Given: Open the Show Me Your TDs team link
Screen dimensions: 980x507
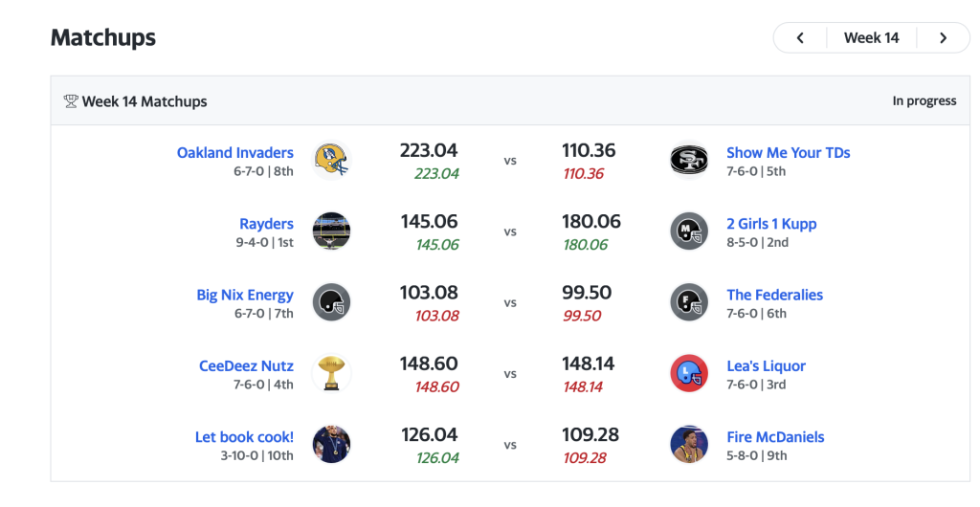Looking at the screenshot, I should coord(788,152).
